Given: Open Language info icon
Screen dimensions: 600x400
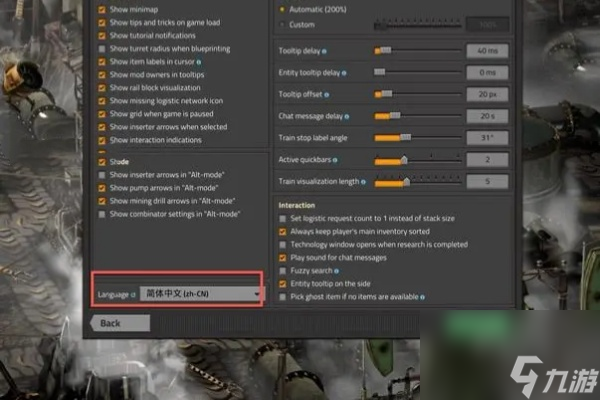Looking at the screenshot, I should click(133, 295).
